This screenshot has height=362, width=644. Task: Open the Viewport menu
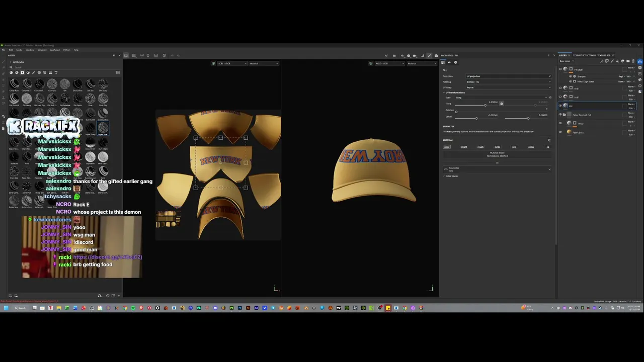click(x=42, y=50)
